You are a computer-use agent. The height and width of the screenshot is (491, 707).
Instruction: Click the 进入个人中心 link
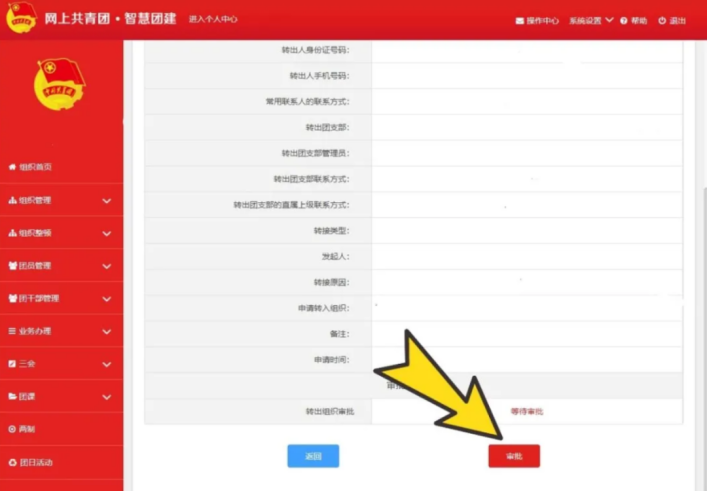pos(211,21)
